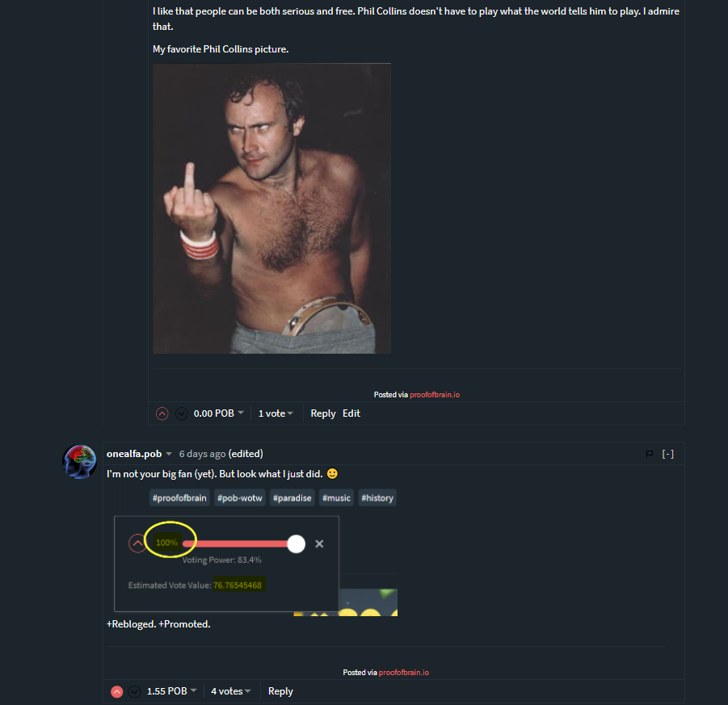
Task: Click the upvote icon on onealfa.pob's comment
Action: 117,691
